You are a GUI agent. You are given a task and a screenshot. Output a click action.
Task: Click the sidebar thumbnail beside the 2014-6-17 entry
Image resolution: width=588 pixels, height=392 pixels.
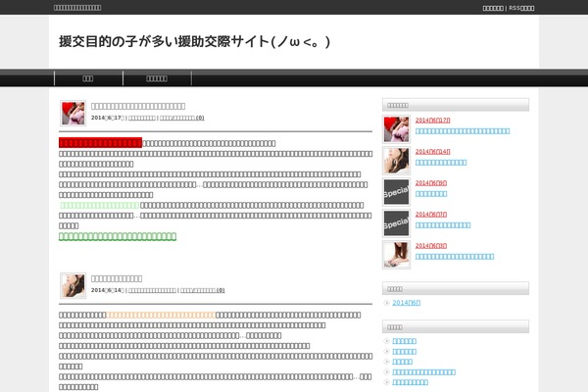396,129
